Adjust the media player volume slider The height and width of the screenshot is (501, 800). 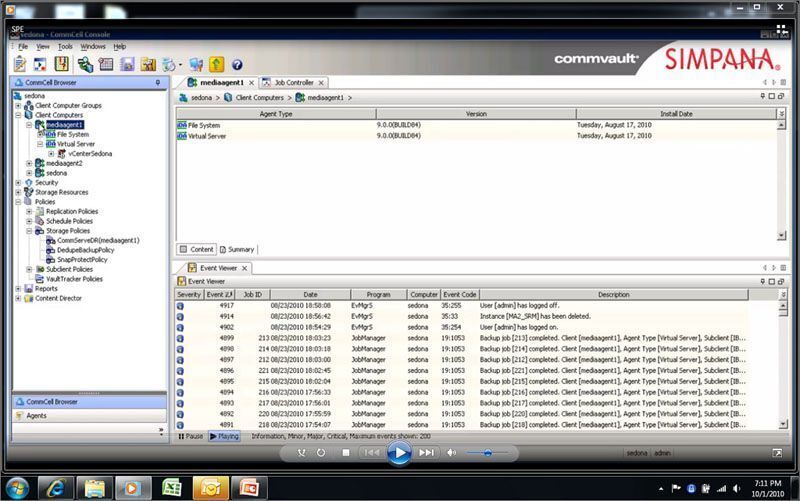coord(487,453)
